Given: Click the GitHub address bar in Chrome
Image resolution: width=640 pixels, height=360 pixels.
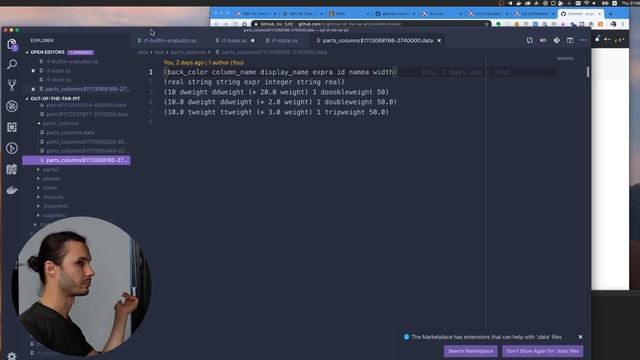Looking at the screenshot, I should [x=371, y=24].
